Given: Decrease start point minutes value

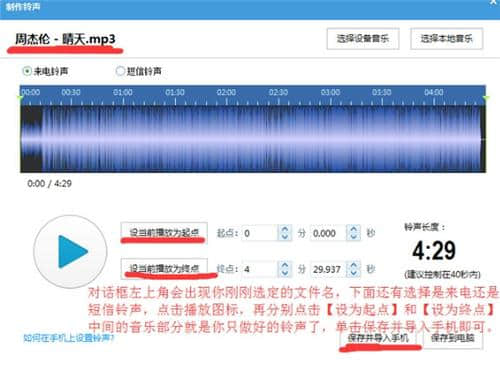Looking at the screenshot, I should click(x=285, y=236).
